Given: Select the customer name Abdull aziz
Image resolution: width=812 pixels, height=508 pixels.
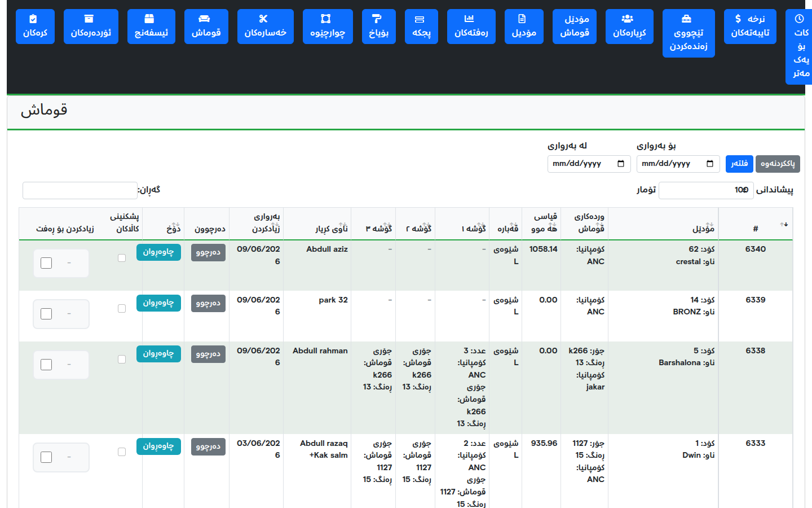Looking at the screenshot, I should [327, 249].
